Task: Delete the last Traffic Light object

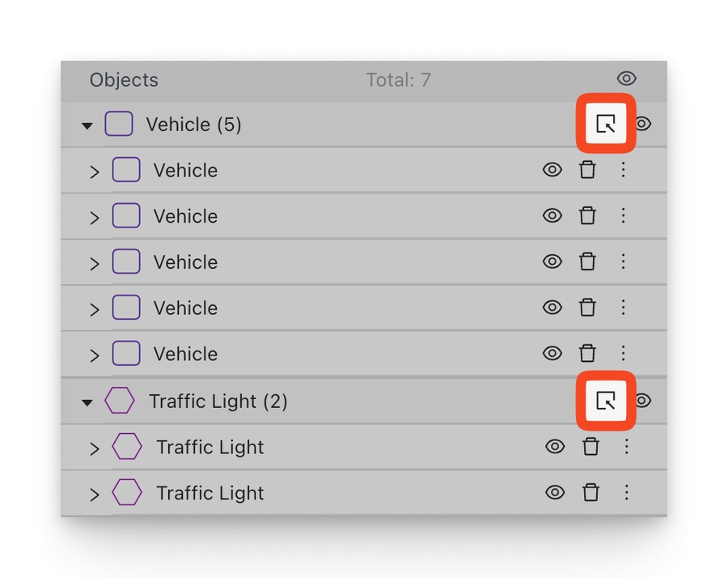Action: [x=590, y=492]
